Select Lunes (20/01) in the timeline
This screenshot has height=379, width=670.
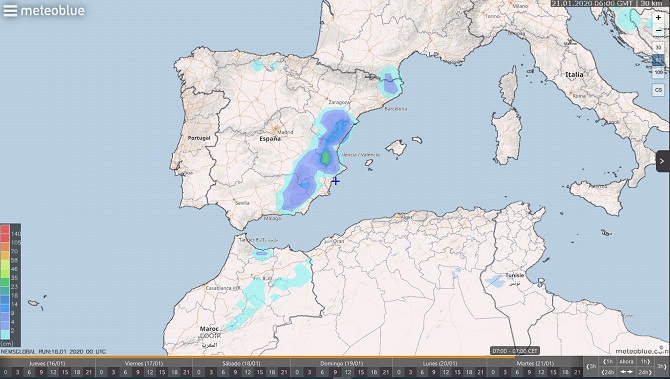tap(440, 363)
